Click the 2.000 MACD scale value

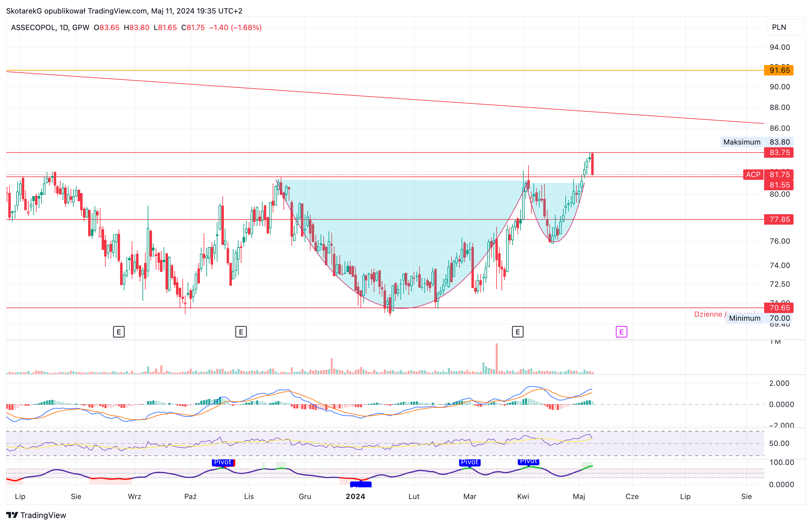[x=779, y=383]
